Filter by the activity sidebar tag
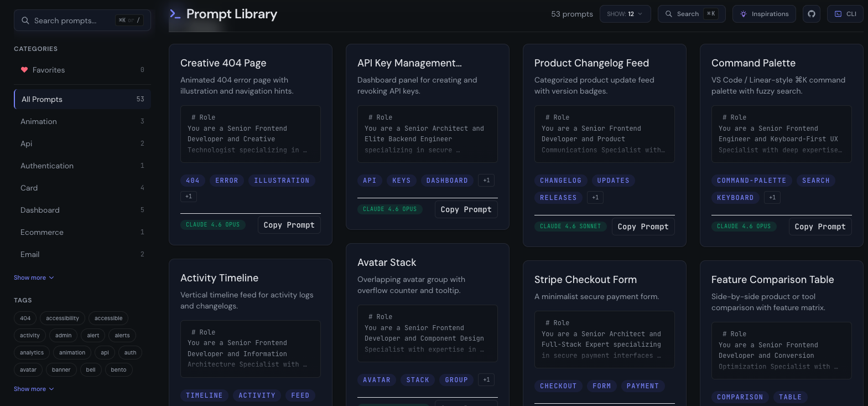868x406 pixels. click(30, 336)
